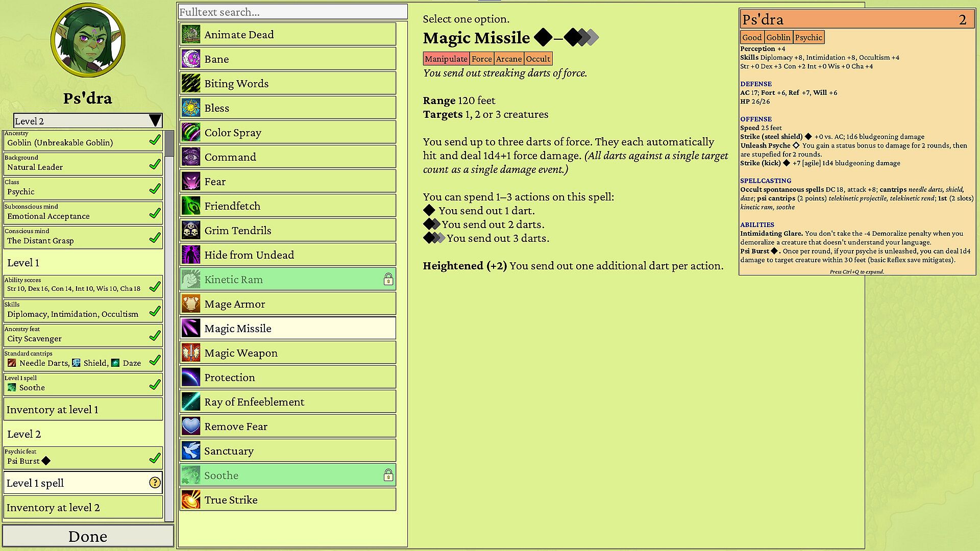The width and height of the screenshot is (980, 551).
Task: Open the Level 2 dropdown arrow
Action: tap(155, 121)
